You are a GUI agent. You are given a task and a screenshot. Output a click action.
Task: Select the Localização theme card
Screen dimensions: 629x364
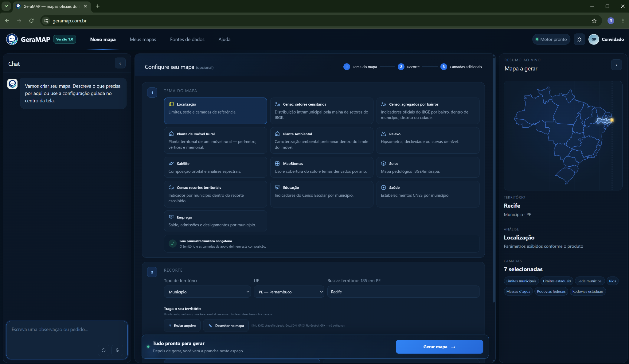pyautogui.click(x=215, y=111)
